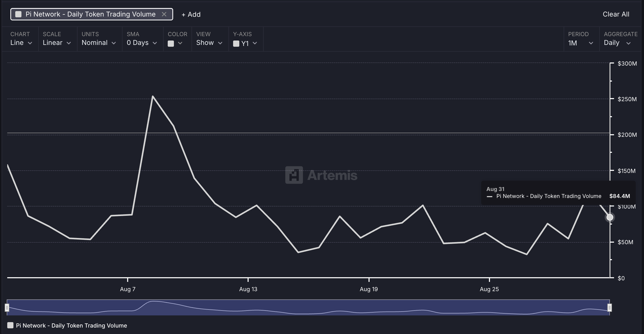The height and width of the screenshot is (334, 644).
Task: Click the Artemis watermark logo icon
Action: pyautogui.click(x=294, y=175)
